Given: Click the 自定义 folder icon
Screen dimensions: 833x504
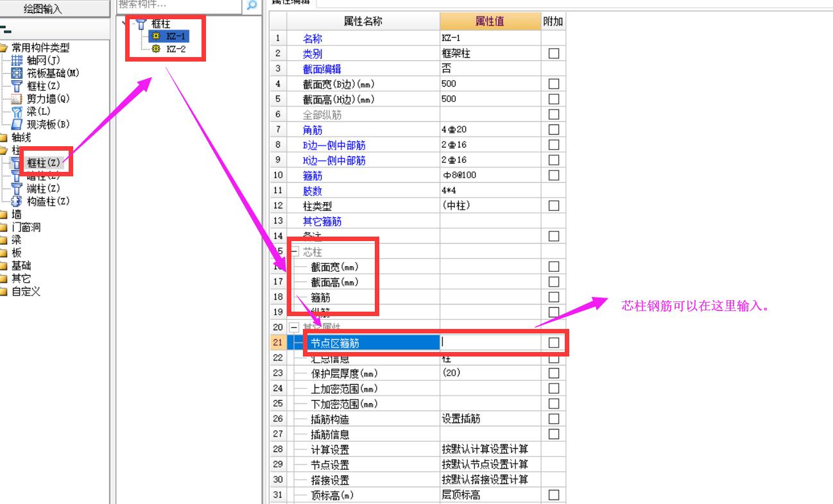Looking at the screenshot, I should point(4,291).
